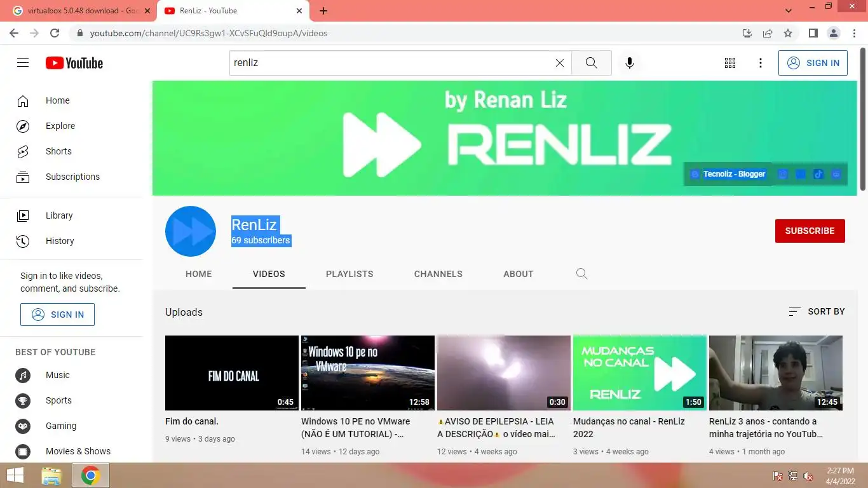Click the red Subscribe button
Screen dimensions: 868x488
[x=810, y=231]
